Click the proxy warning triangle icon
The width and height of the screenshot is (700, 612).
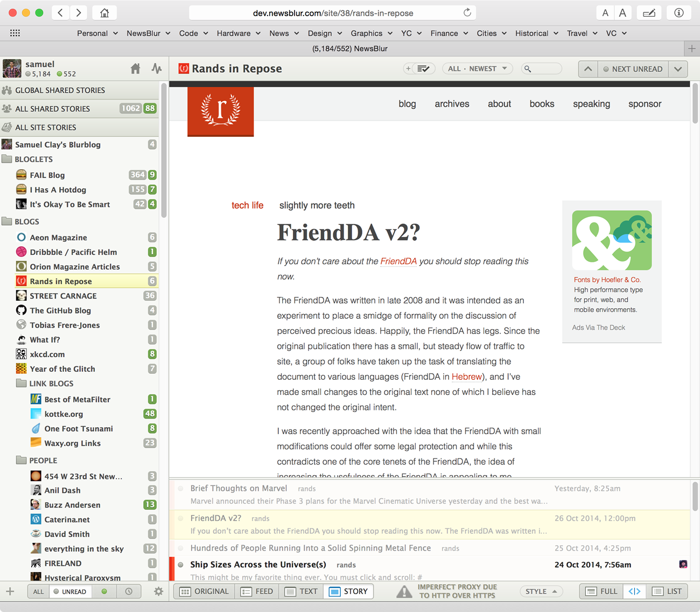pos(404,592)
